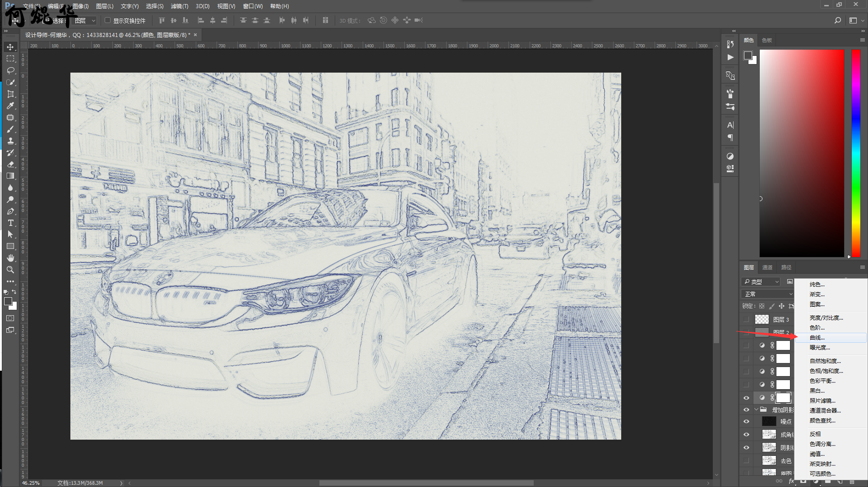Select the Eyedropper tool
The image size is (868, 487).
pyautogui.click(x=10, y=106)
